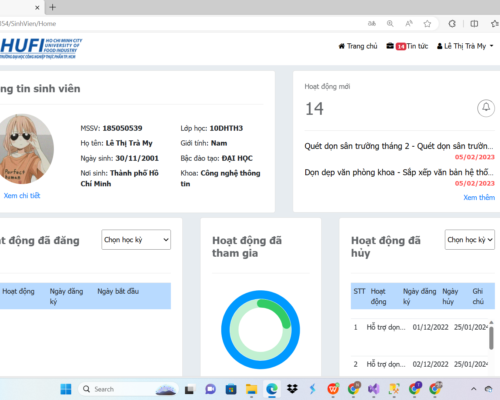Open the HUFI logo homepage
The height and width of the screenshot is (400, 500).
coord(40,49)
